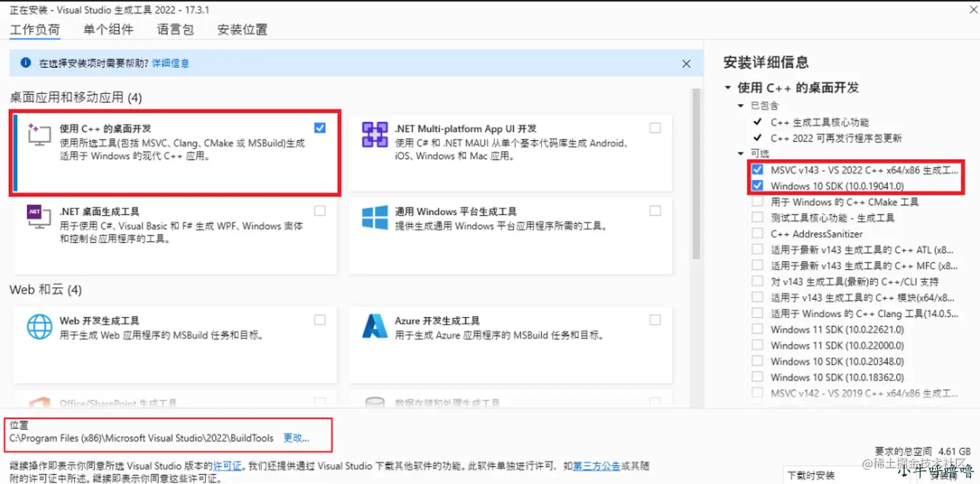The height and width of the screenshot is (484, 980).
Task: Click C++ 2022 可再发行程序包更新 item
Action: coord(836,138)
